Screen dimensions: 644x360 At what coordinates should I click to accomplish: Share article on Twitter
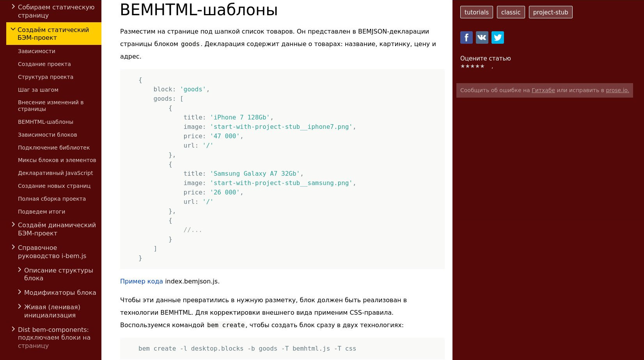(497, 37)
